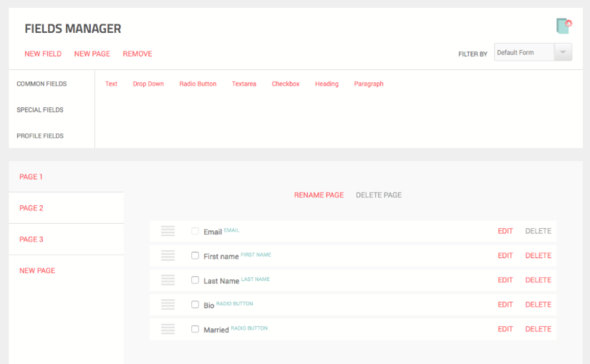The width and height of the screenshot is (590, 364).
Task: Delete the Email field
Action: point(538,231)
